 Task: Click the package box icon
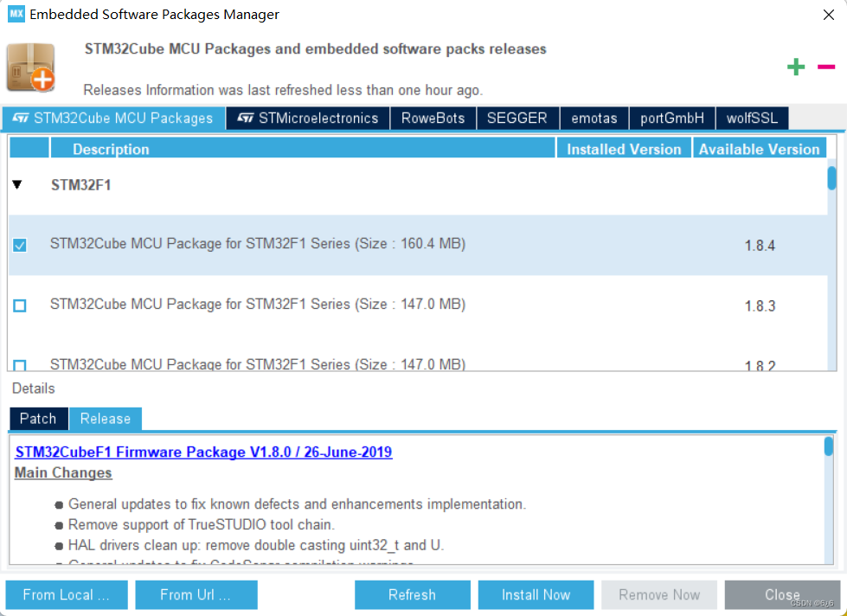31,67
